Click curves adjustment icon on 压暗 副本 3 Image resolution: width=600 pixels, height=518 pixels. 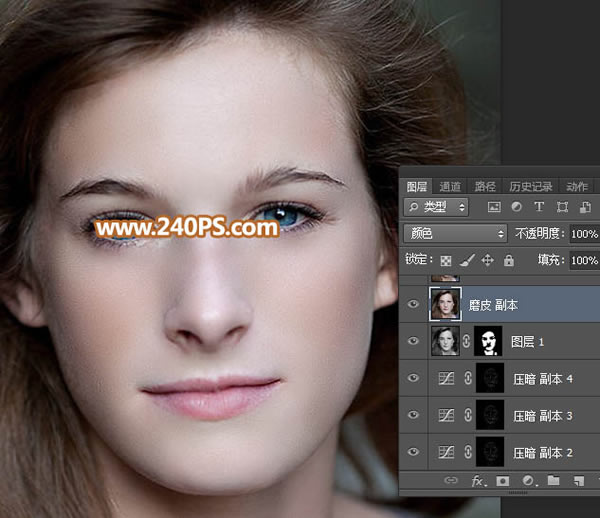[x=446, y=415]
